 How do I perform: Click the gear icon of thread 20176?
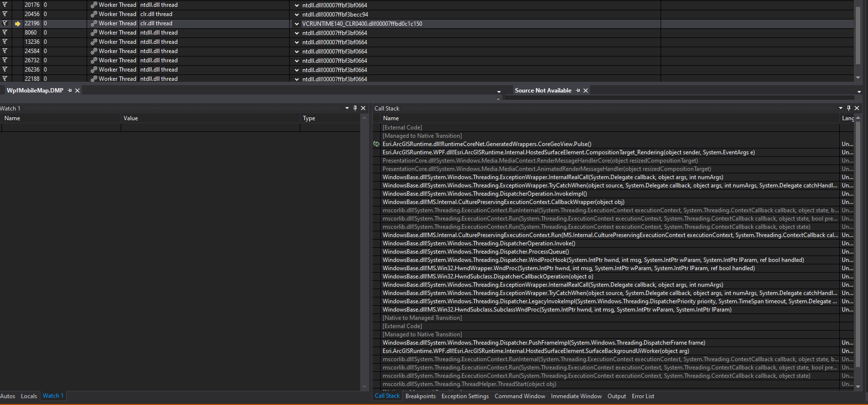click(x=94, y=5)
